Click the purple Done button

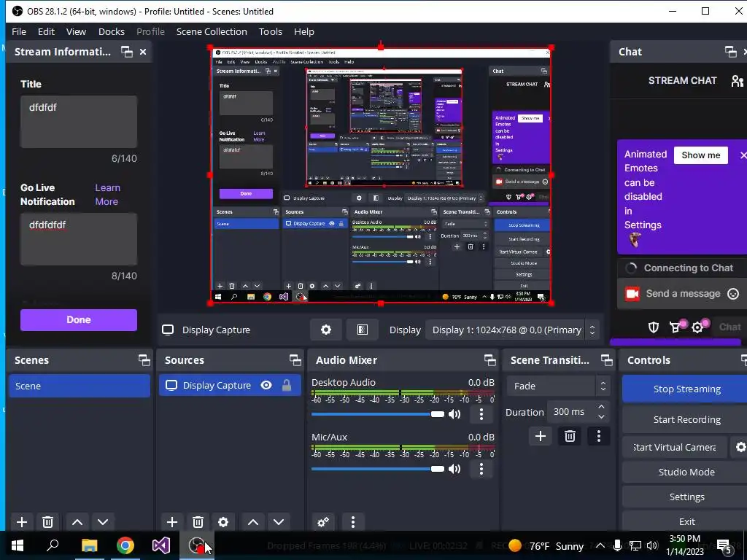coord(79,319)
